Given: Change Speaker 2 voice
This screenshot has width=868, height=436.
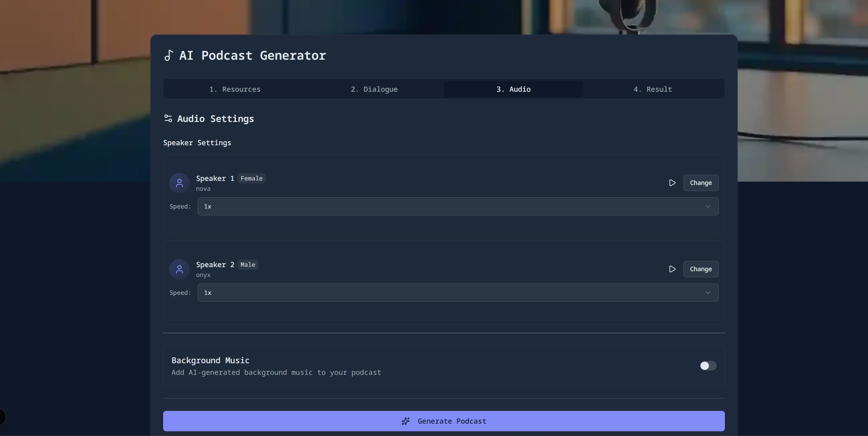Looking at the screenshot, I should pyautogui.click(x=701, y=269).
